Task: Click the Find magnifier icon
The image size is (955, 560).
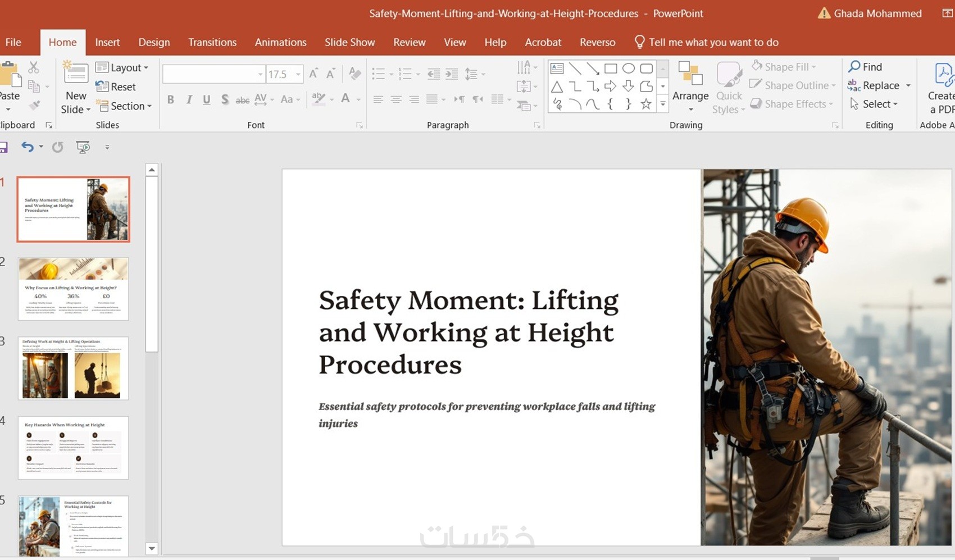Action: 854,67
